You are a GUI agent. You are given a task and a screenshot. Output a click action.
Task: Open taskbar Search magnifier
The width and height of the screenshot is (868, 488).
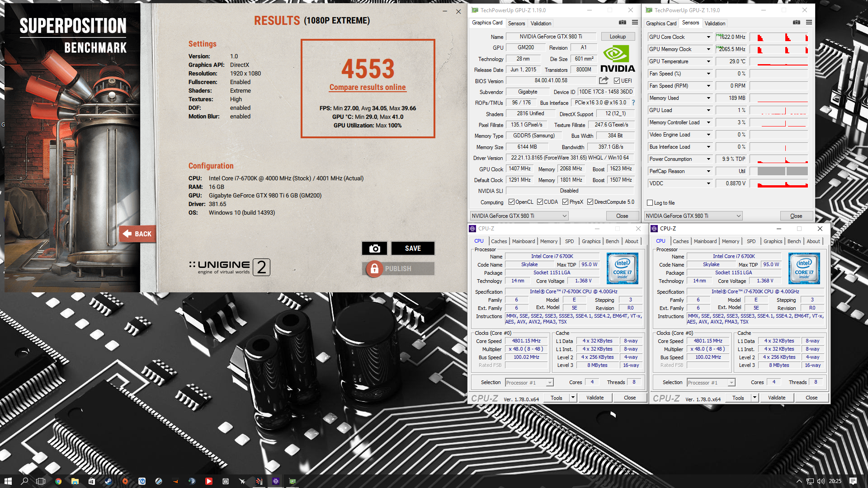click(25, 481)
